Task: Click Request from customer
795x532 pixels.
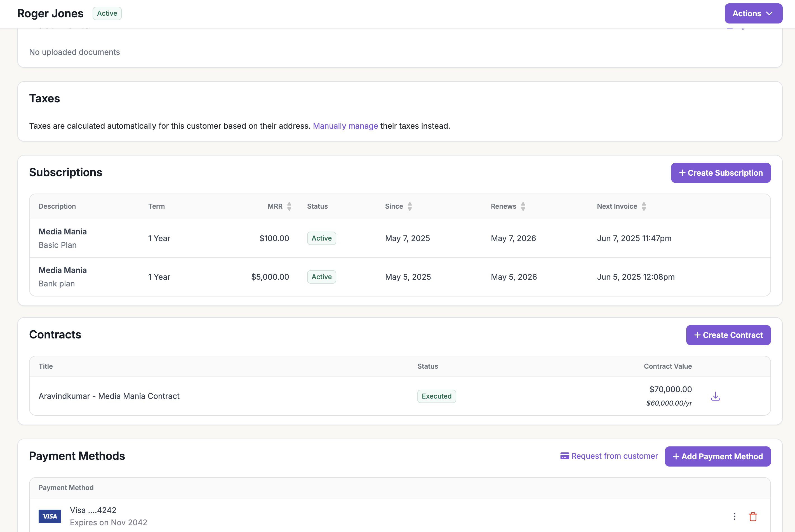Action: pyautogui.click(x=614, y=456)
